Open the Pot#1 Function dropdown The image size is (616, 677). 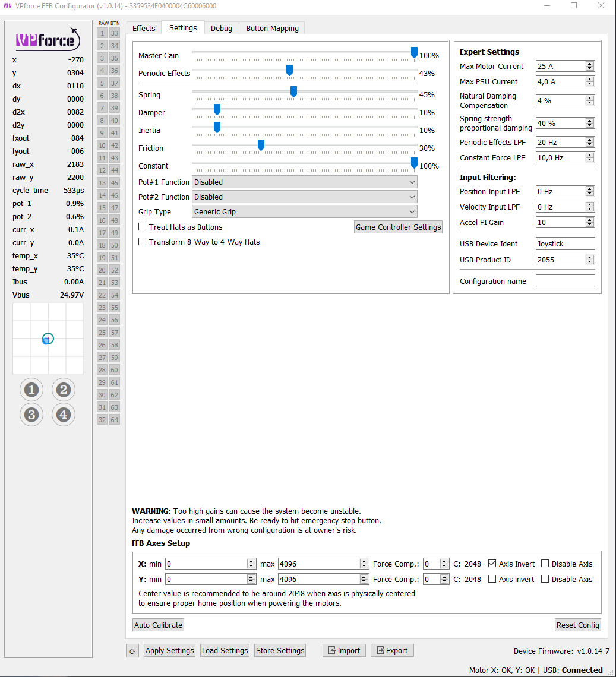[x=304, y=182]
